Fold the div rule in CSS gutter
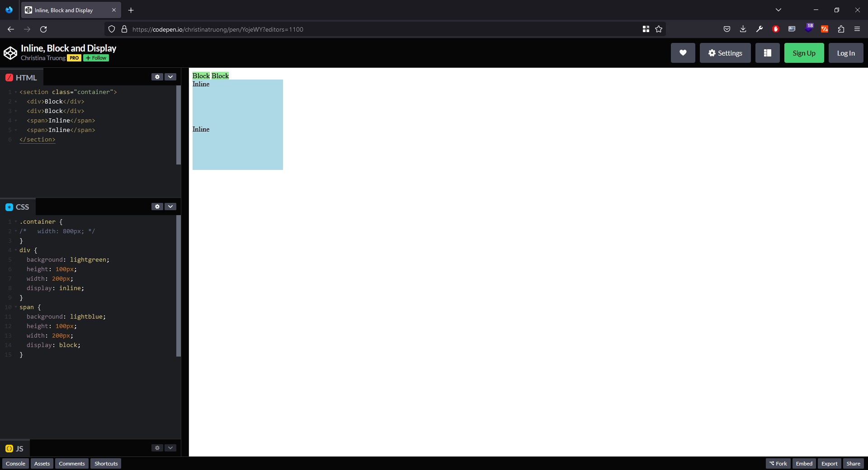Image resolution: width=868 pixels, height=470 pixels. click(16, 250)
